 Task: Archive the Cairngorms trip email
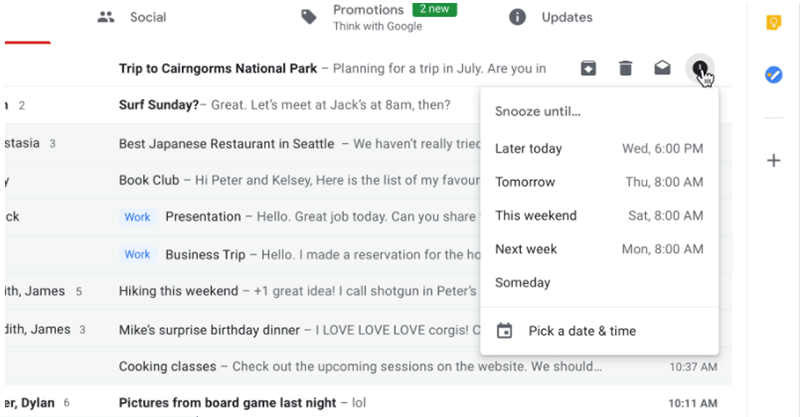coord(589,68)
